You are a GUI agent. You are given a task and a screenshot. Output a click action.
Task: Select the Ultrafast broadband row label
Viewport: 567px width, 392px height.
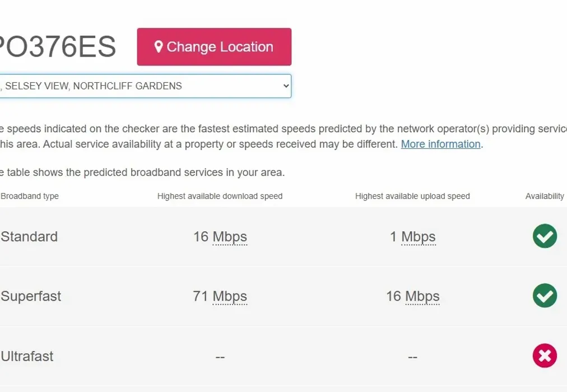[27, 356]
